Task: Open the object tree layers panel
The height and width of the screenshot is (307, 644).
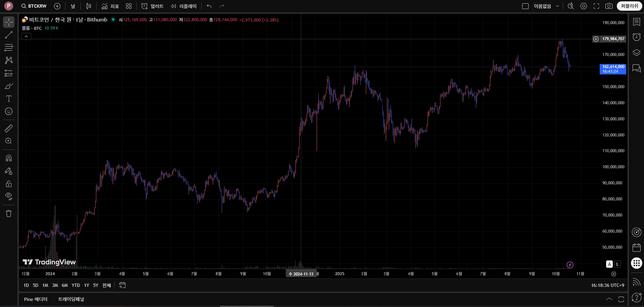Action: coord(636,53)
